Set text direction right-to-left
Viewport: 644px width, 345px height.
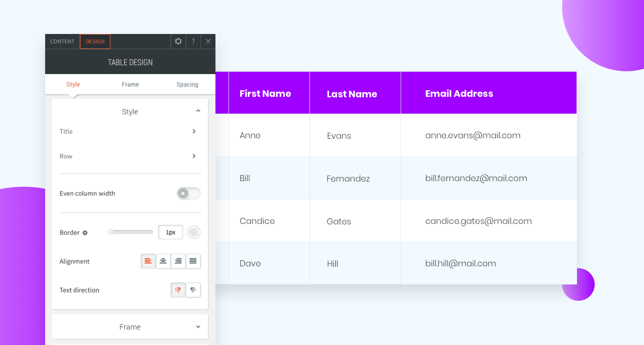tap(193, 290)
